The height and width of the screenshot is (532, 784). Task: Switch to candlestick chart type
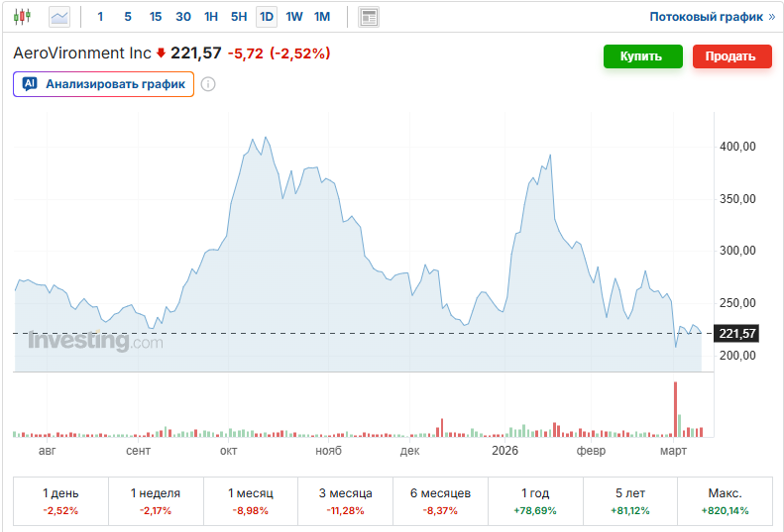[22, 17]
